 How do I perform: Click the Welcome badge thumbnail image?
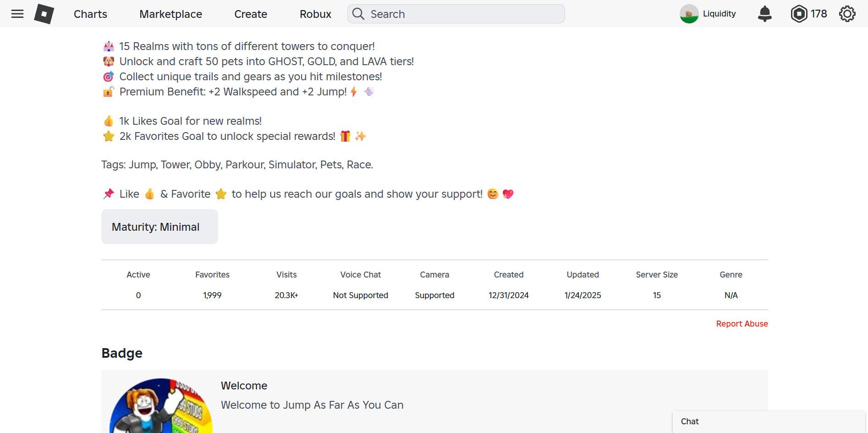coord(160,408)
